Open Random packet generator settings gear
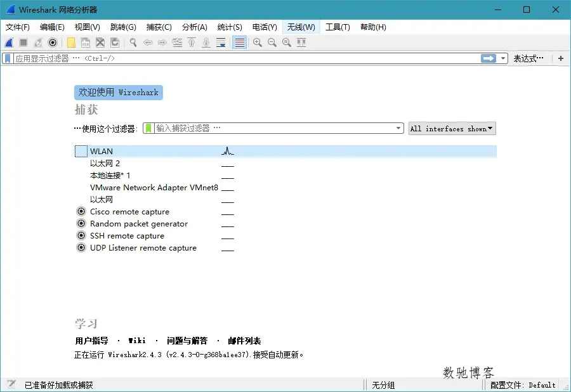Screen dimensions: 571x392 [81, 223]
